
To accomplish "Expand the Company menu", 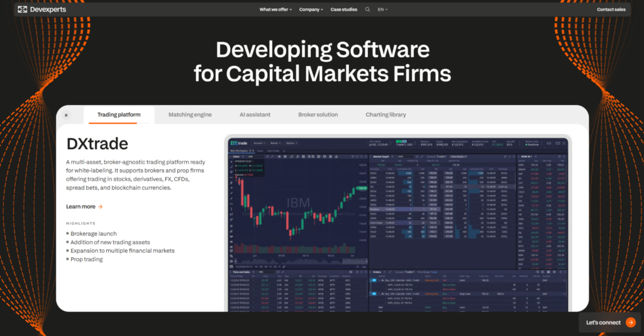I will (x=311, y=9).
